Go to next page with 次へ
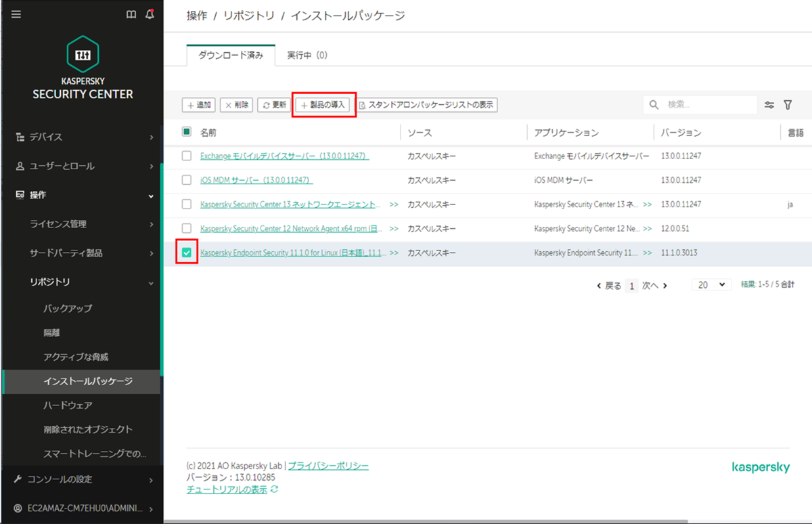The image size is (812, 524). [655, 286]
